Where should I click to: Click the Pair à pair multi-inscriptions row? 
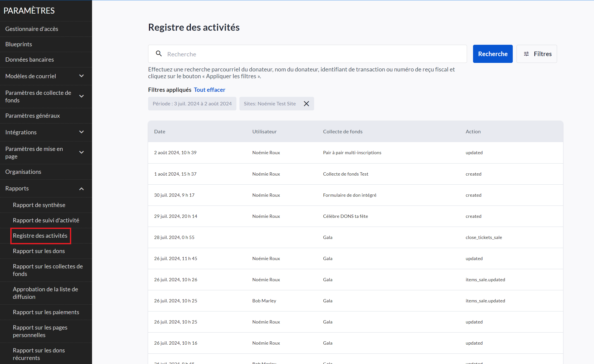(352, 153)
